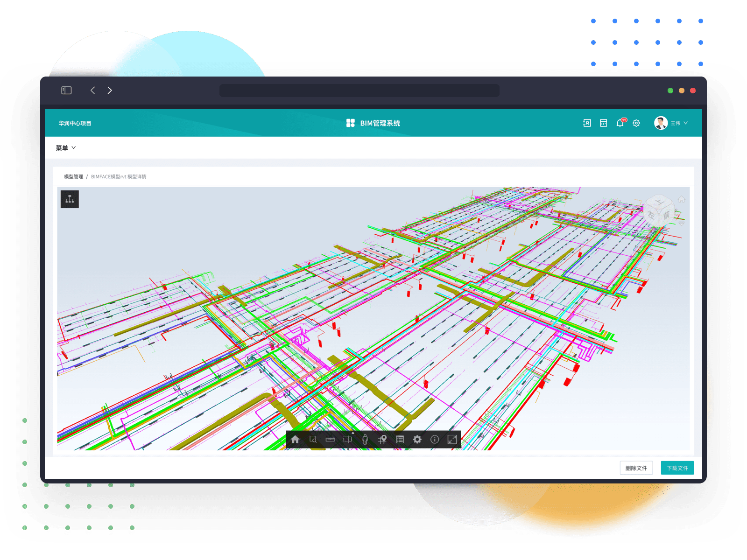
Task: Select the zoom-to-rectangle tool
Action: coord(313,440)
